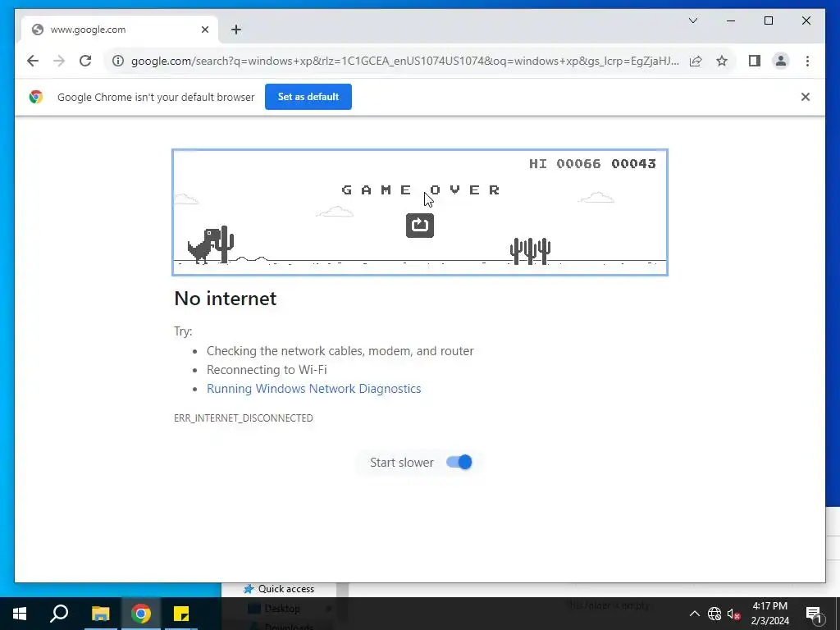The width and height of the screenshot is (840, 630).
Task: Click the forward navigation arrow
Action: tap(59, 61)
